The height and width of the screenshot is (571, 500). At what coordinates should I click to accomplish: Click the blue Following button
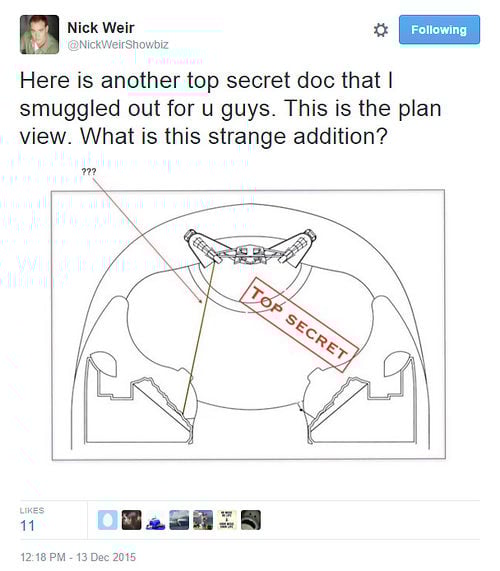coord(439,29)
